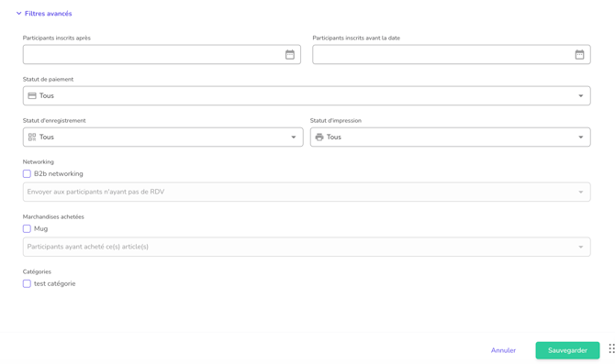Click QR code icon in registration status
This screenshot has width=615, height=364.
coord(32,138)
